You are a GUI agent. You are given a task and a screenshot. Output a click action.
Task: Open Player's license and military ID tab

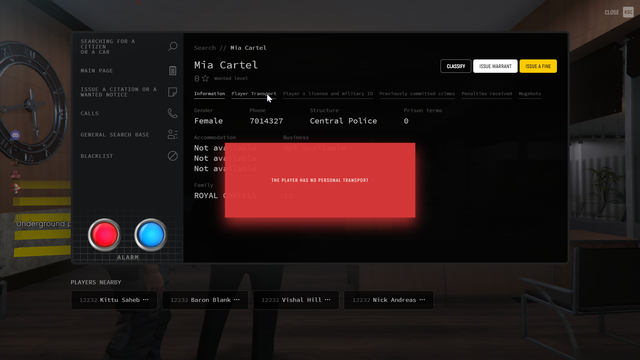tap(328, 94)
